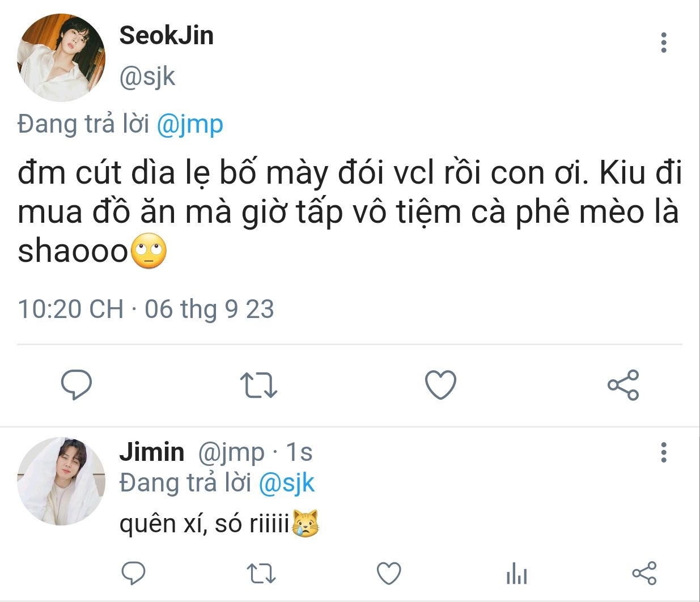The image size is (700, 602).
Task: Open three-dot menu on SeokJin's tweet
Action: (x=664, y=43)
